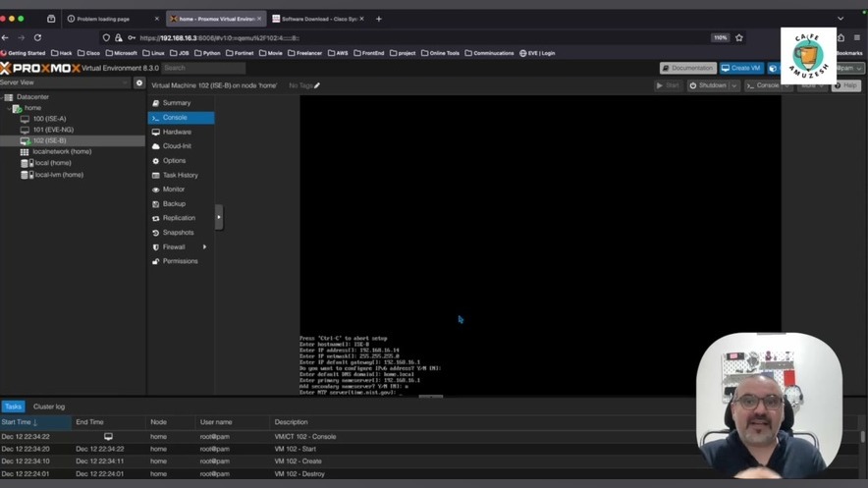
Task: Open the Summary section icon
Action: pyautogui.click(x=155, y=103)
